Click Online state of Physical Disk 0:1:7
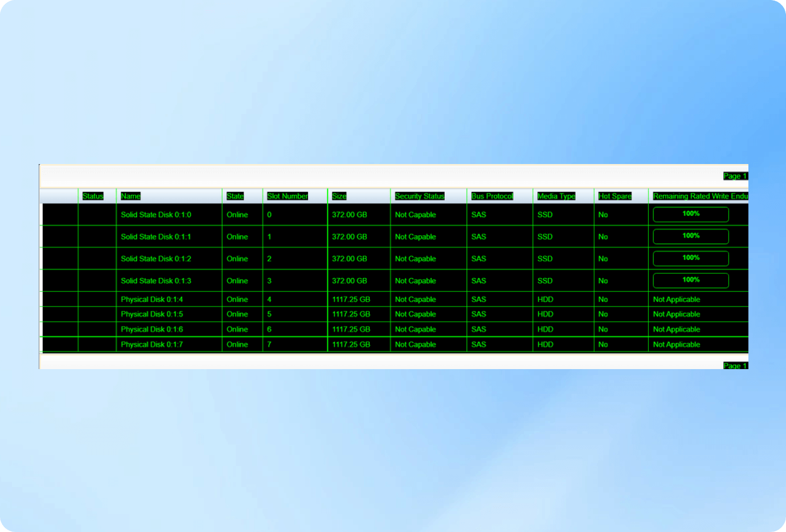 coord(238,345)
